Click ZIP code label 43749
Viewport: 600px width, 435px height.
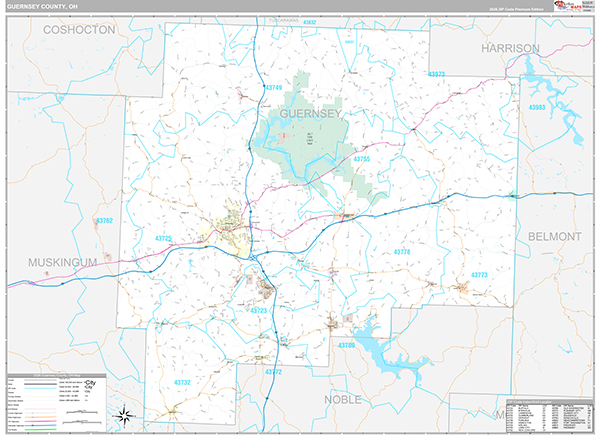(x=274, y=88)
